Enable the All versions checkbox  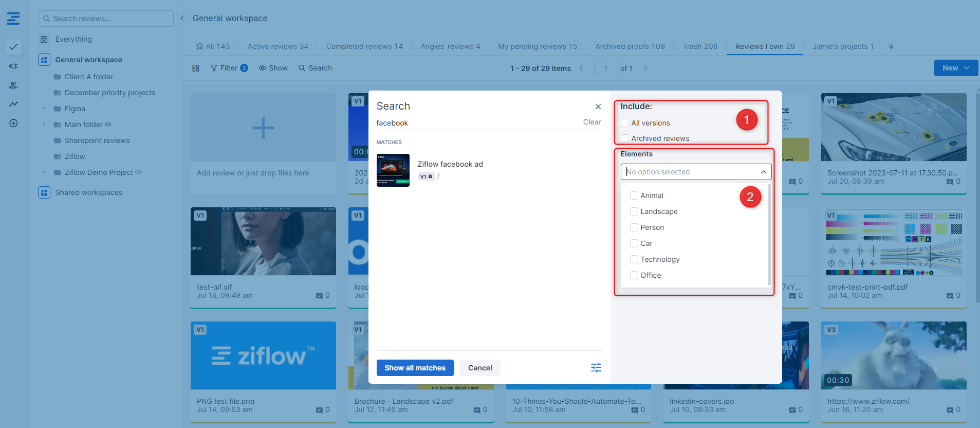[625, 123]
